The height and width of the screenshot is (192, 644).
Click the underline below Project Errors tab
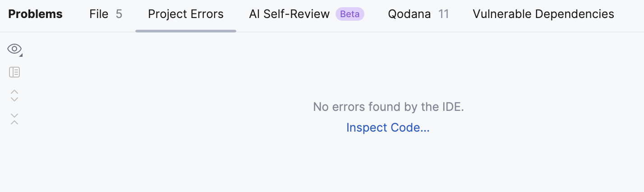coord(185,31)
